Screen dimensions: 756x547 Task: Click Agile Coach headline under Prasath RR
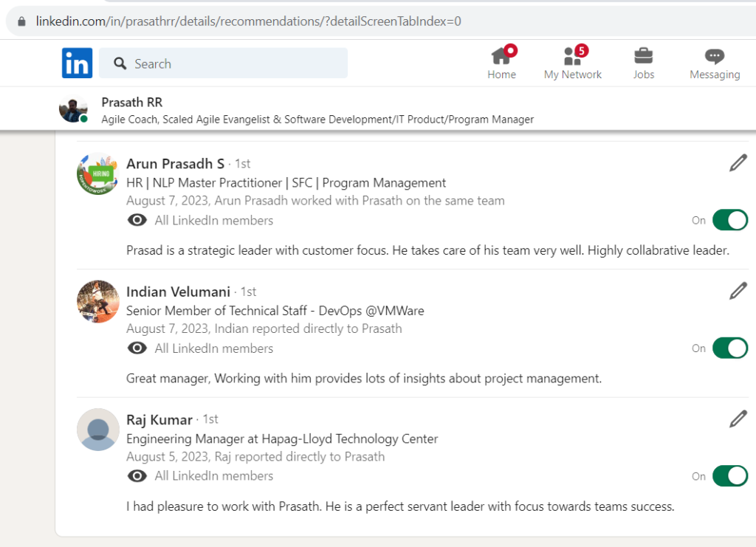(x=317, y=120)
